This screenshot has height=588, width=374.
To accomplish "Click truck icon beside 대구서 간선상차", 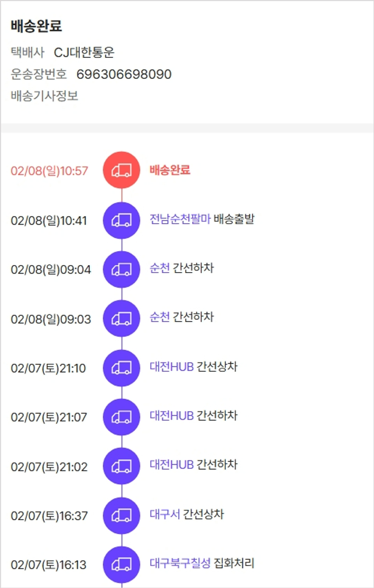I will [x=122, y=516].
